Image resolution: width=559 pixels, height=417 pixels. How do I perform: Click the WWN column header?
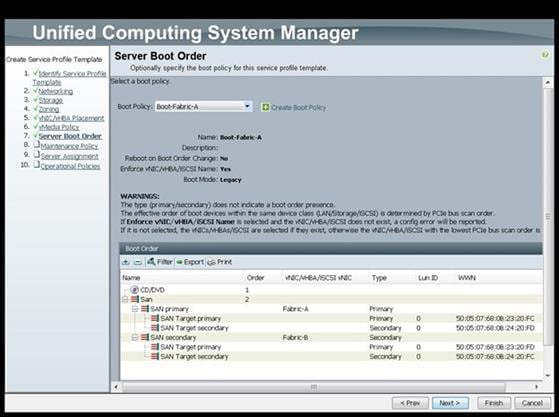tap(467, 278)
